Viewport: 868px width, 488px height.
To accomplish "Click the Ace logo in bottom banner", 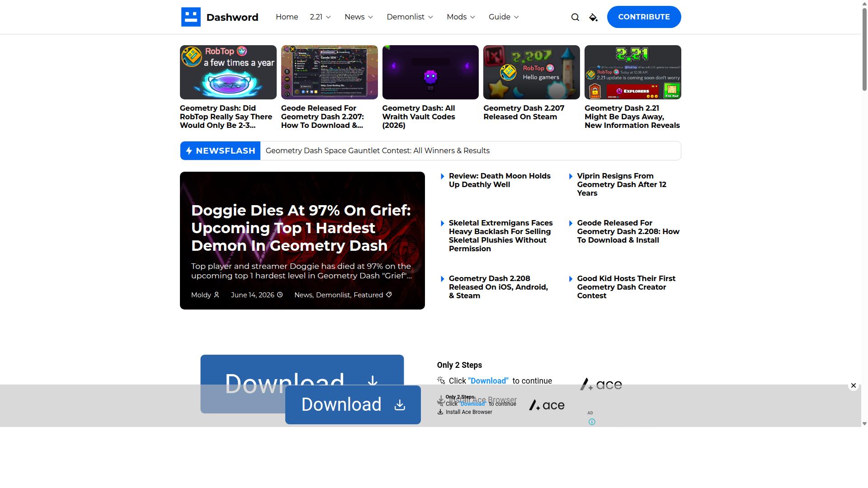I will 547,405.
